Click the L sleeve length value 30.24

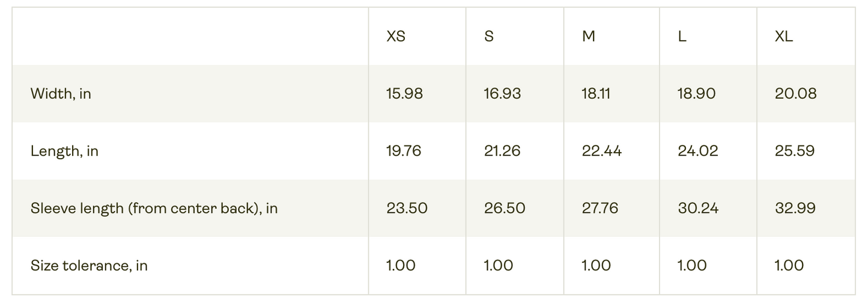pyautogui.click(x=698, y=209)
